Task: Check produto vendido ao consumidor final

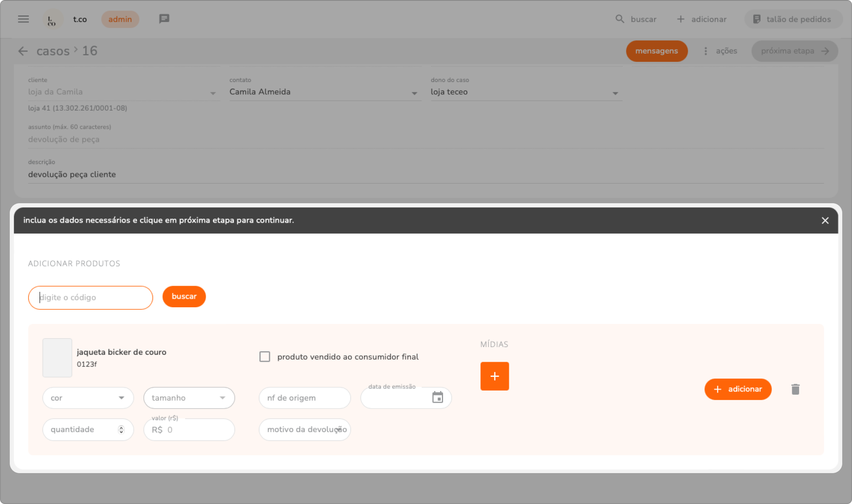Action: pos(265,356)
